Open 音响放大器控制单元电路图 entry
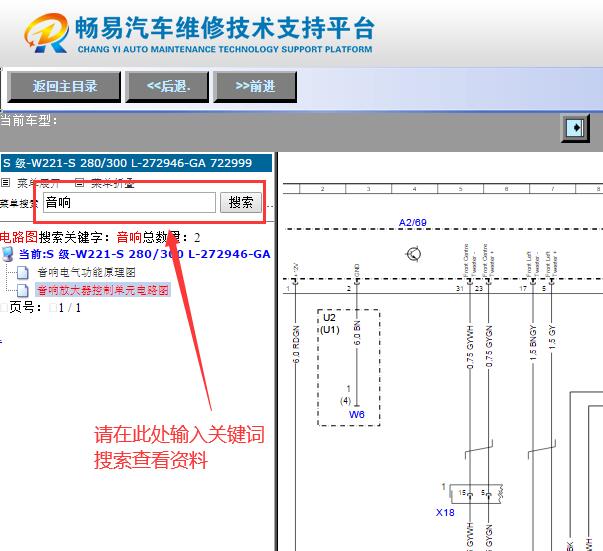Image resolution: width=603 pixels, height=551 pixels. pos(103,290)
